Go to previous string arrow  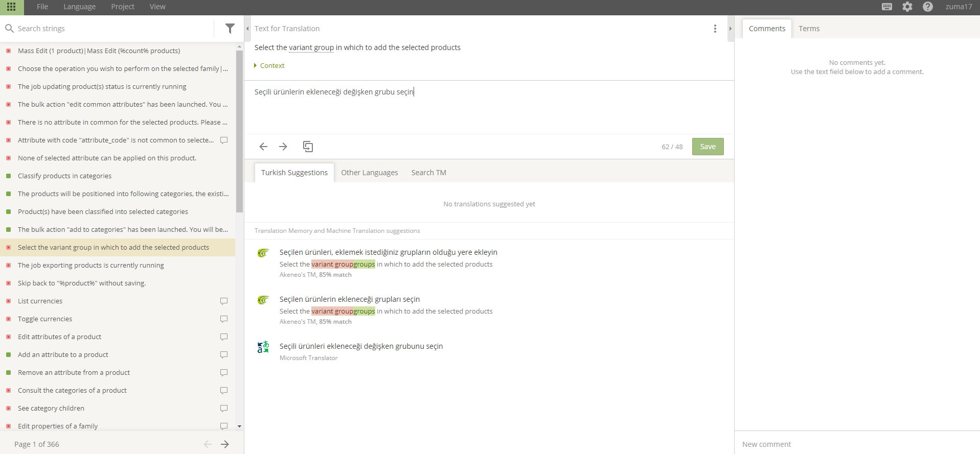(263, 147)
